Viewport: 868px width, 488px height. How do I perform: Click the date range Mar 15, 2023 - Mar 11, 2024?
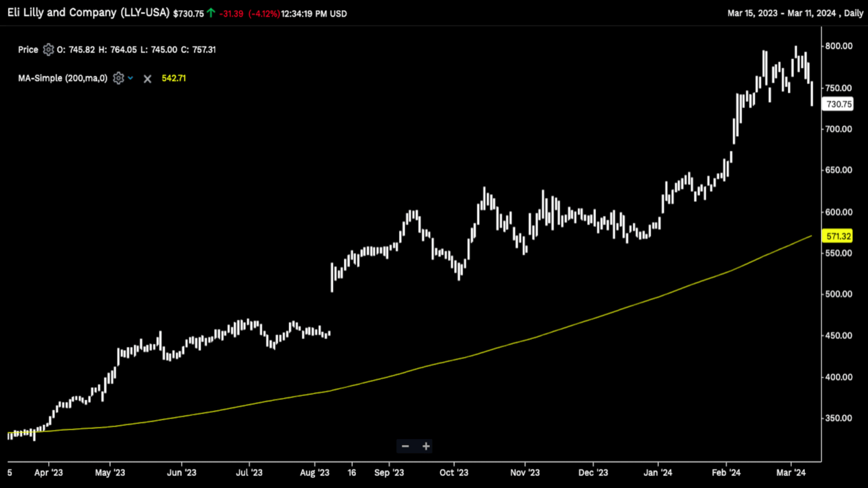click(783, 13)
